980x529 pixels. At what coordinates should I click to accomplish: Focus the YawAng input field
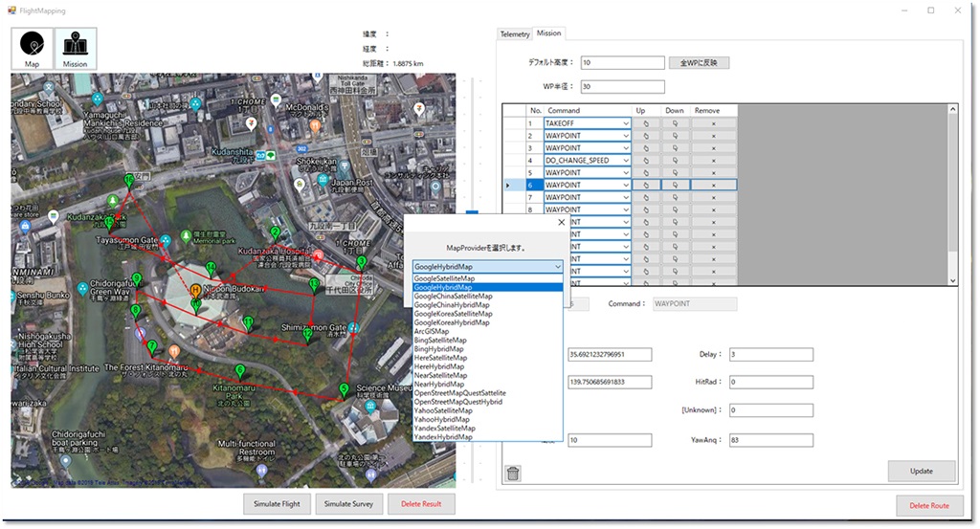click(x=771, y=440)
